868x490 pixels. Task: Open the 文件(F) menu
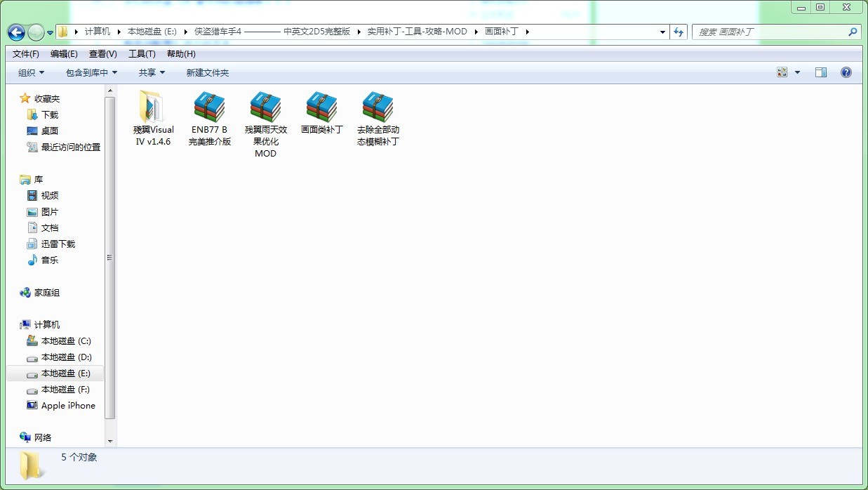pyautogui.click(x=26, y=54)
